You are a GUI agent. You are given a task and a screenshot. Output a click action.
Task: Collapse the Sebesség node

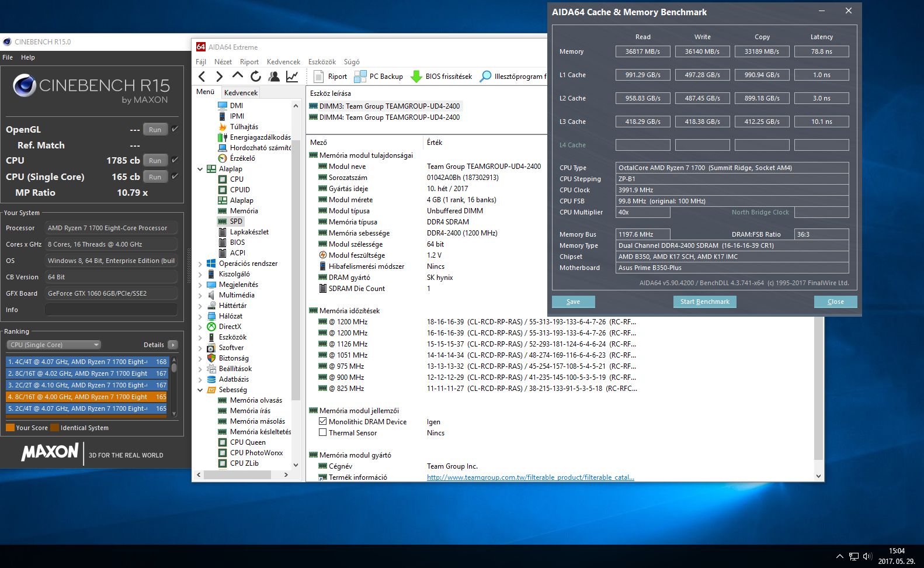pyautogui.click(x=200, y=390)
